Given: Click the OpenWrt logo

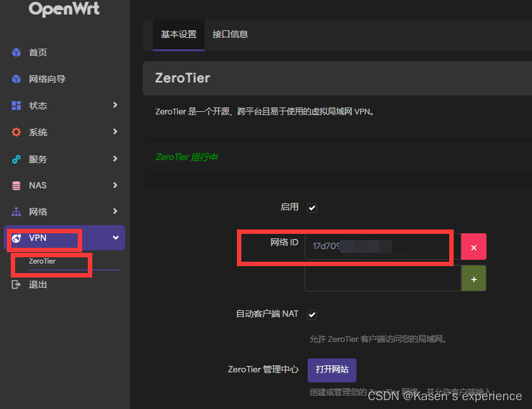Looking at the screenshot, I should 64,9.
